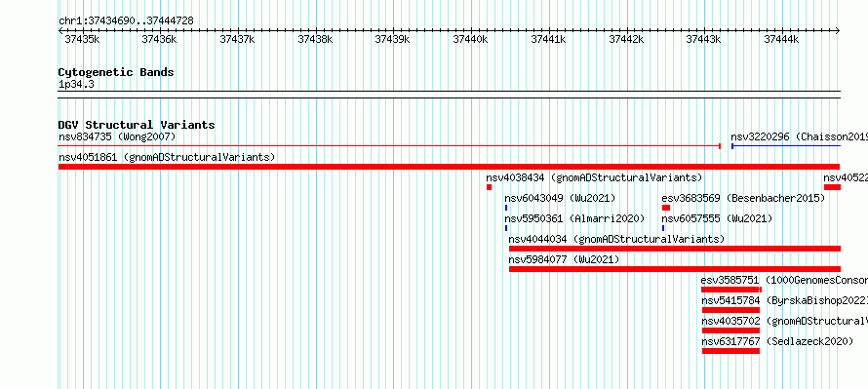Click the 37436k ruler position

pos(159,39)
